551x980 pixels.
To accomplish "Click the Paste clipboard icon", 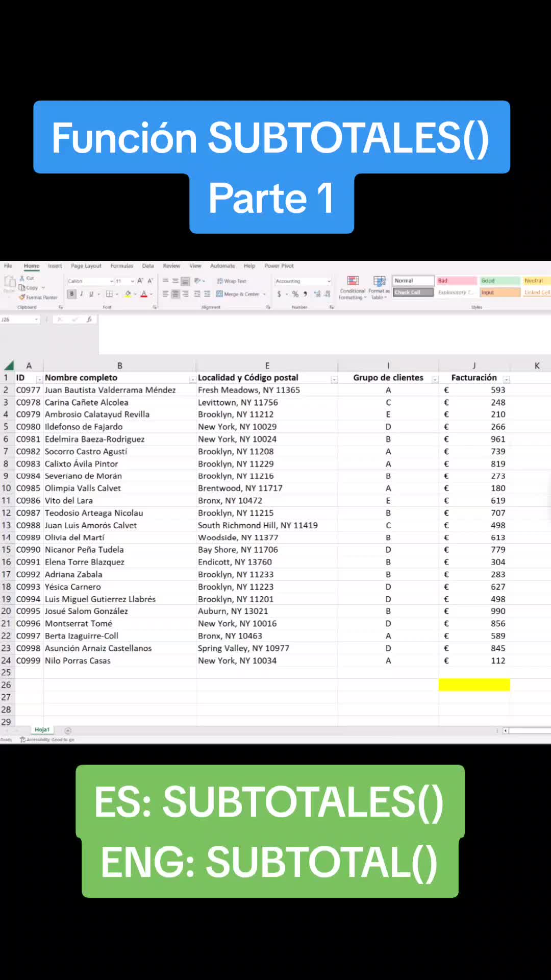I will click(9, 283).
